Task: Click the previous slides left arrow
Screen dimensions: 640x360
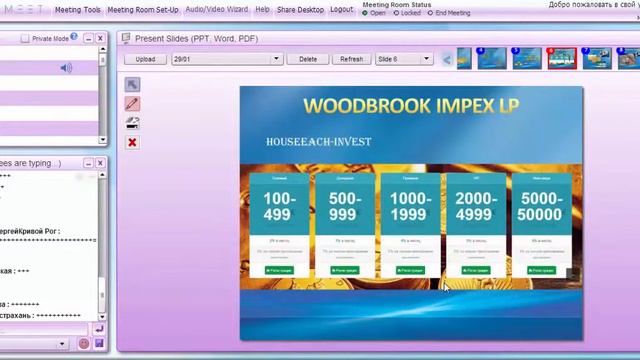Action: [447, 60]
